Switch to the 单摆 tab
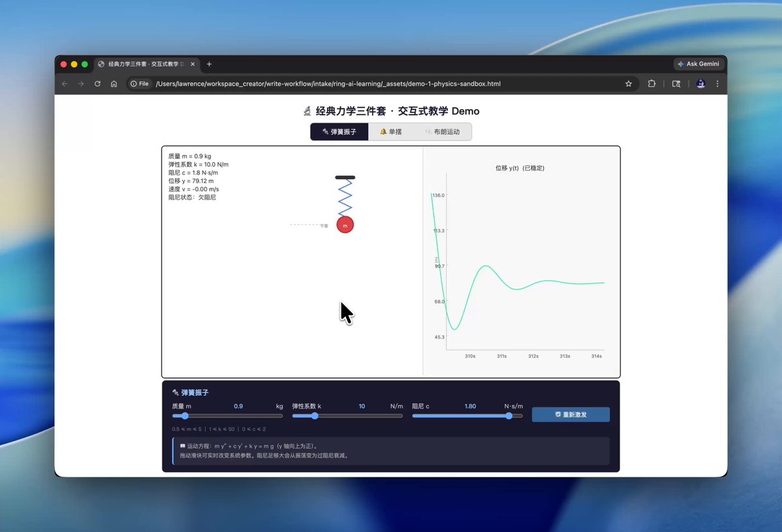 click(x=390, y=132)
